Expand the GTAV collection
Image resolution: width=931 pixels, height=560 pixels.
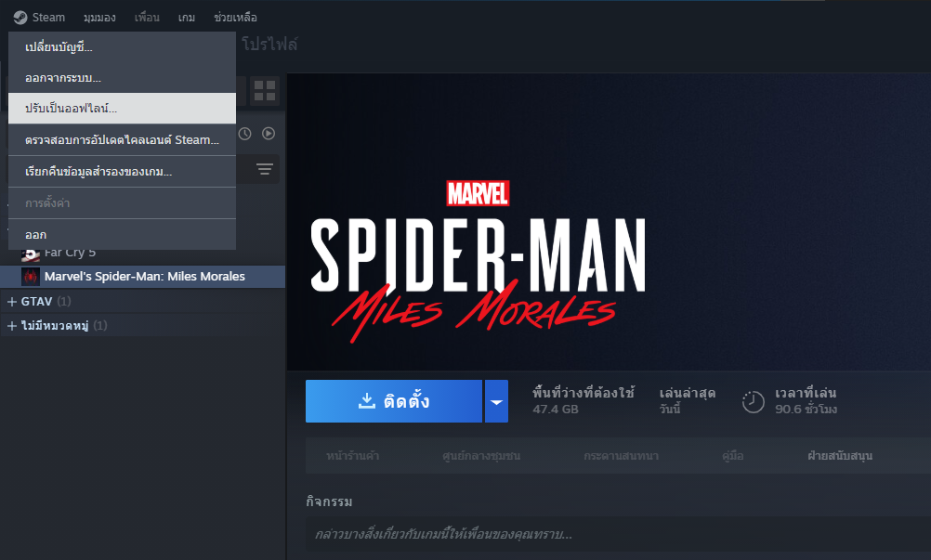[x=12, y=302]
